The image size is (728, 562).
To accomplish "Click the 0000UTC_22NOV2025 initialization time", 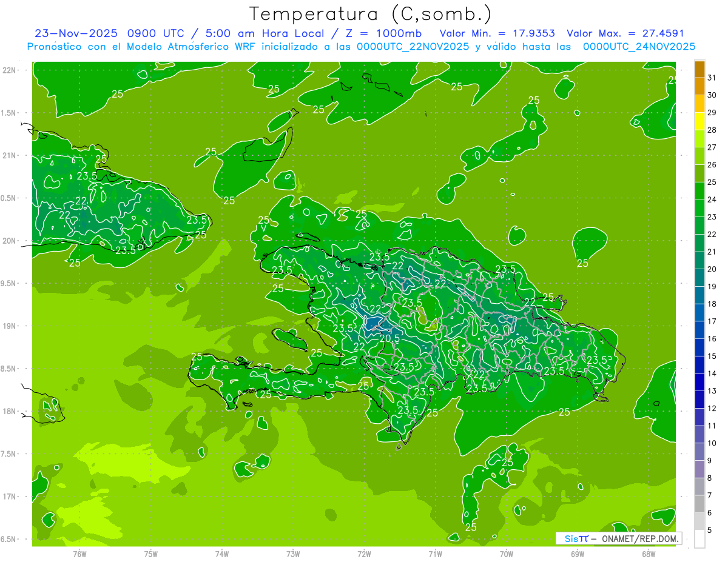I will click(x=413, y=47).
